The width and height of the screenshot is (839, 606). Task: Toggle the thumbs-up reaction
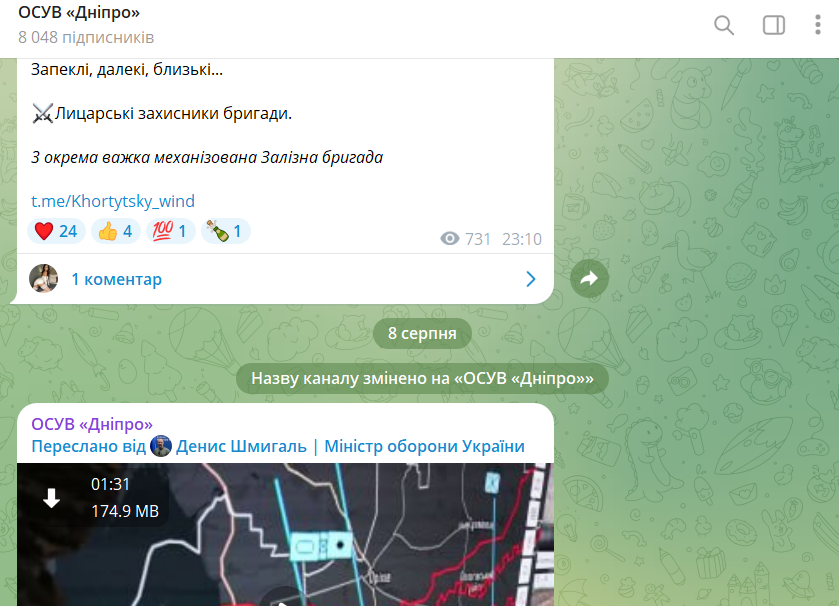[117, 230]
